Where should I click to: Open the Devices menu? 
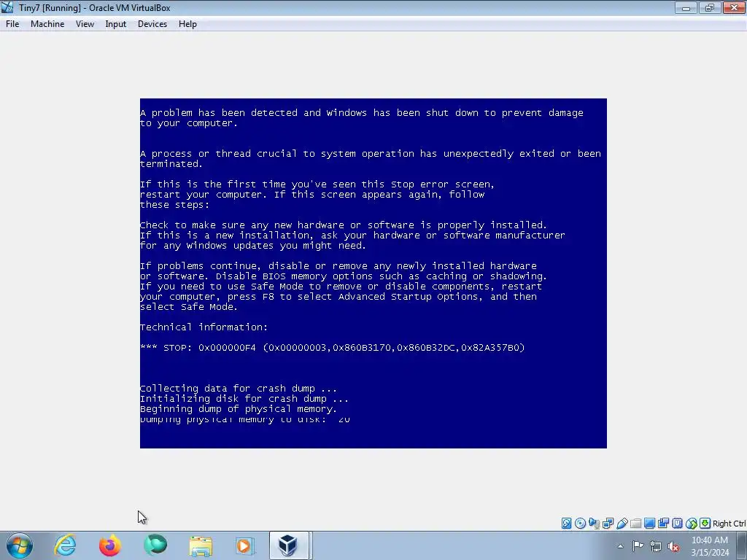(152, 24)
